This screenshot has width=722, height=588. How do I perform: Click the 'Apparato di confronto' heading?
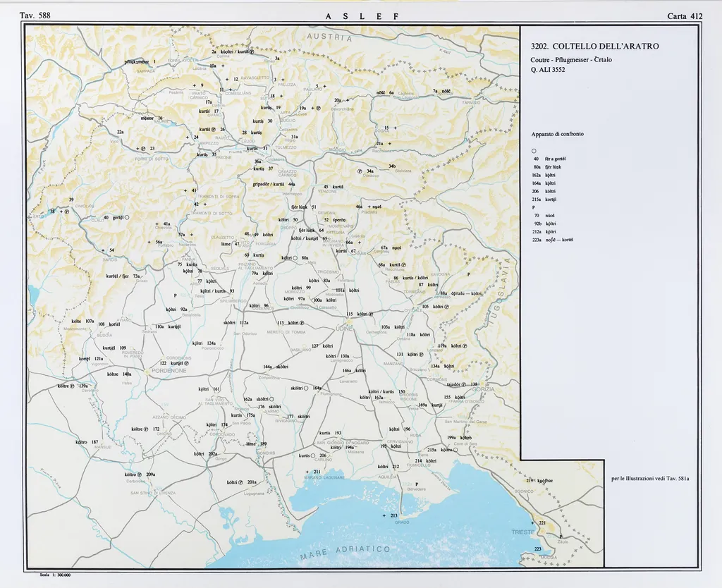click(x=557, y=134)
